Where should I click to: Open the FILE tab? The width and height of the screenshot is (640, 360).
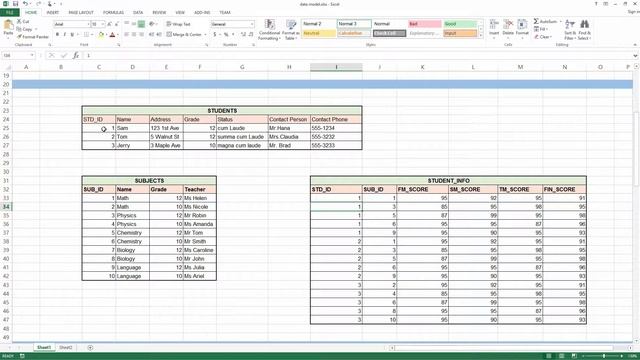(x=9, y=13)
